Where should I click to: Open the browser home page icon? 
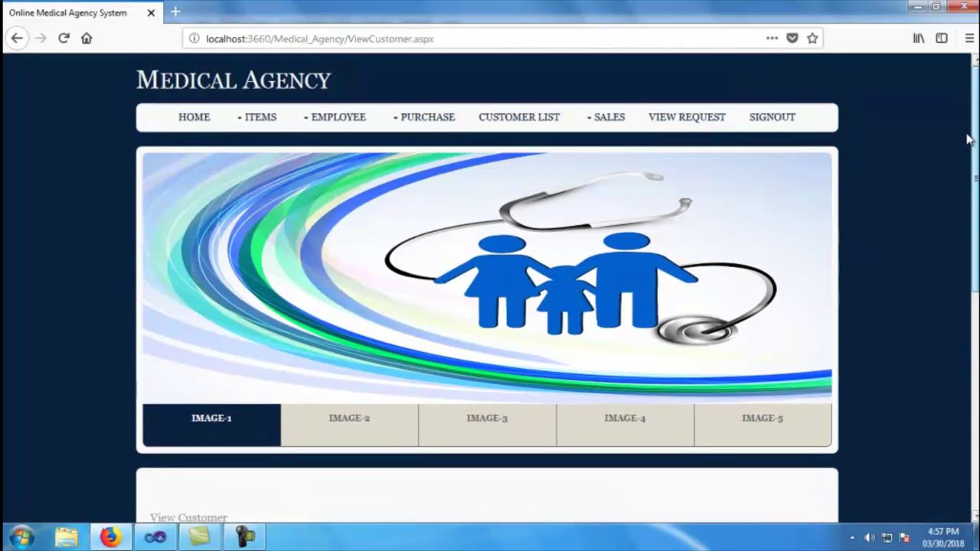(x=87, y=38)
